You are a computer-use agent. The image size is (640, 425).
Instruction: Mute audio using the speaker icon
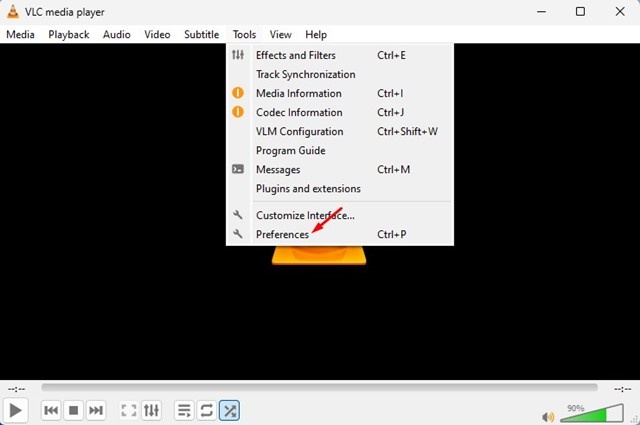pos(548,417)
